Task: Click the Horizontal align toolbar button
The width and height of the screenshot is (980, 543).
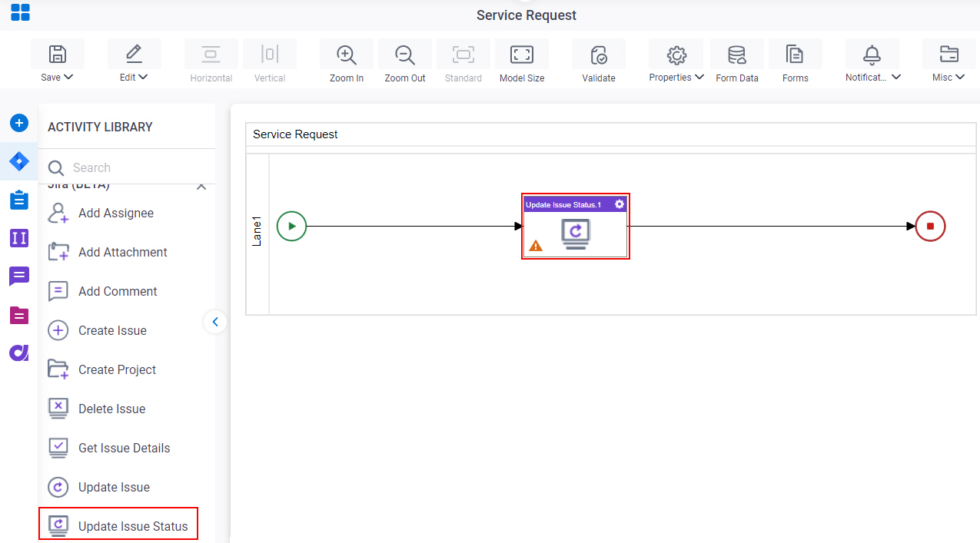Action: (x=211, y=61)
